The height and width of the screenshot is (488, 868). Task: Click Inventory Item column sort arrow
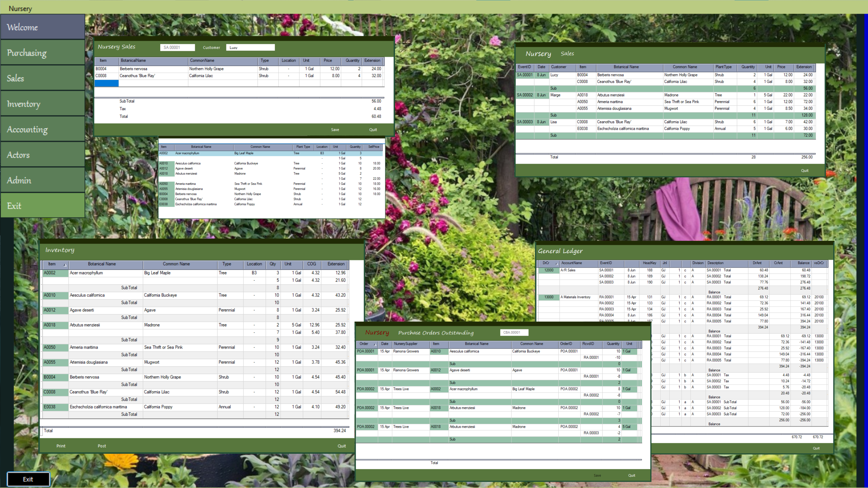click(x=65, y=265)
